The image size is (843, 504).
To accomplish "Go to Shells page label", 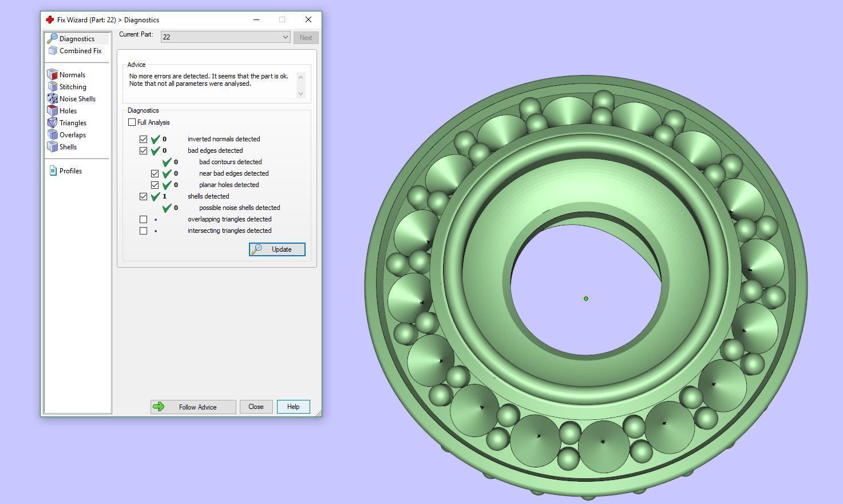I will tap(68, 147).
